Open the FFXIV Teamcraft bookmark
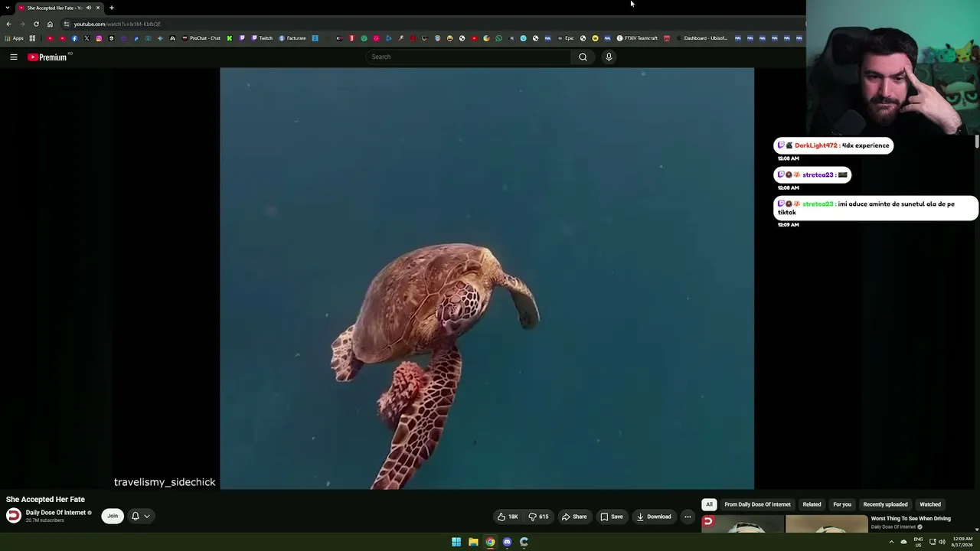 [637, 38]
